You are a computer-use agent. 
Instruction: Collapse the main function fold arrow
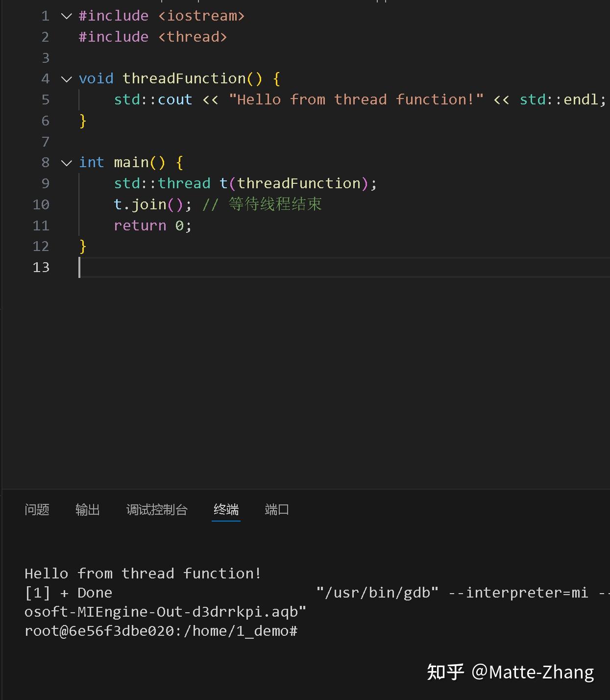click(66, 162)
